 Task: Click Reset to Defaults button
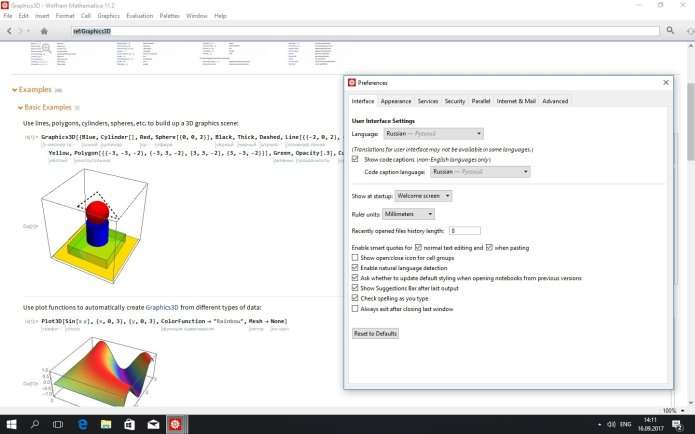pos(375,333)
